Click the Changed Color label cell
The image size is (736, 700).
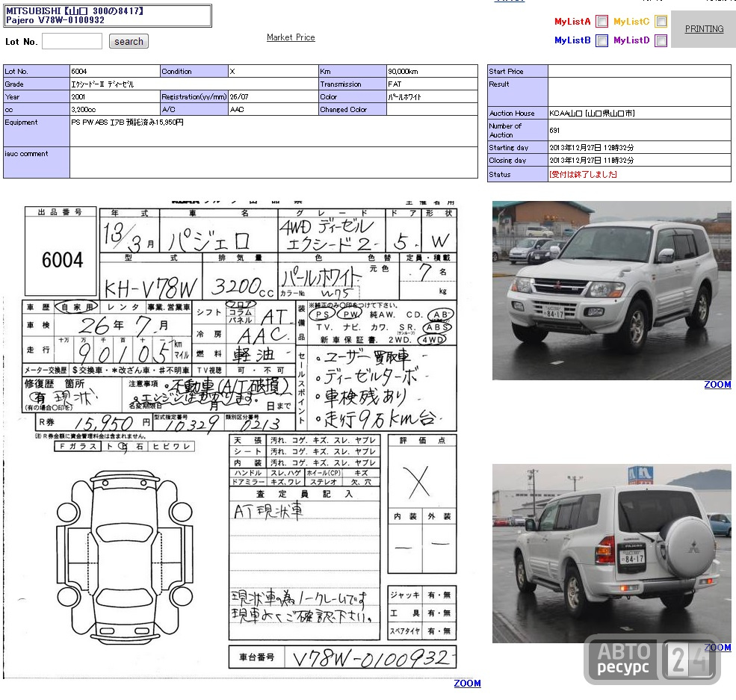353,109
